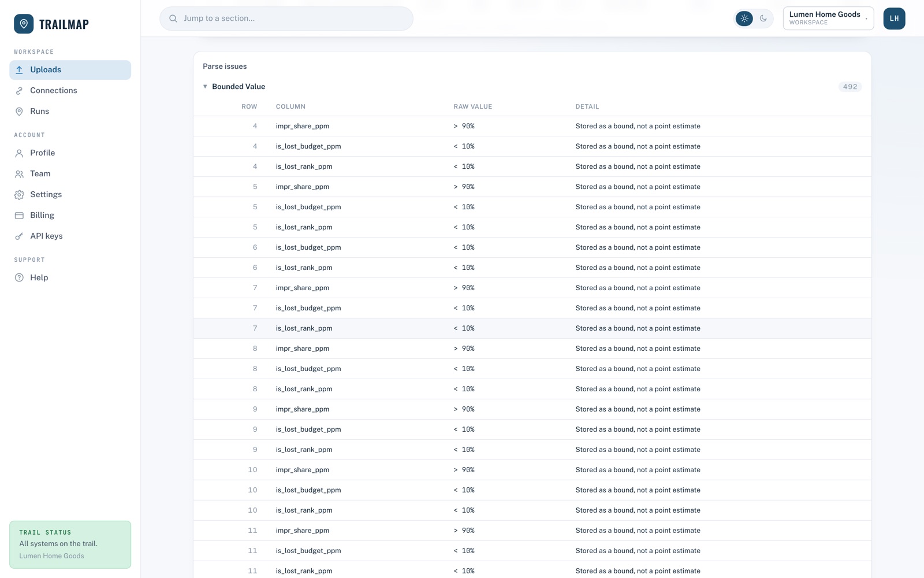Screen dimensions: 924x578
Task: Click the search magnifier icon
Action: [173, 18]
